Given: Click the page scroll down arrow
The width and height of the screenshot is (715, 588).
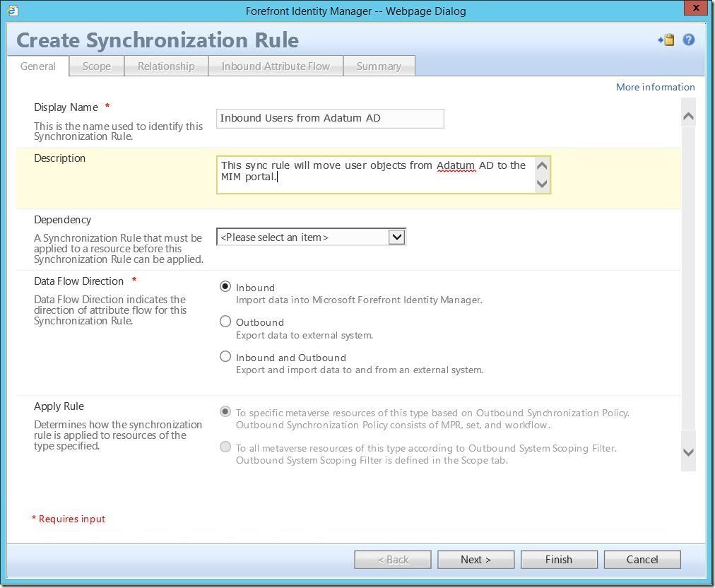Looking at the screenshot, I should pyautogui.click(x=688, y=452).
